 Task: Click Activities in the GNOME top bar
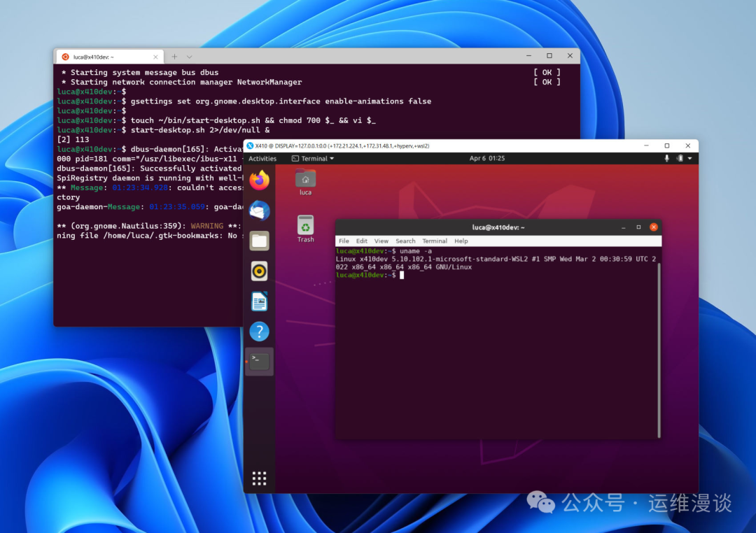pos(262,158)
